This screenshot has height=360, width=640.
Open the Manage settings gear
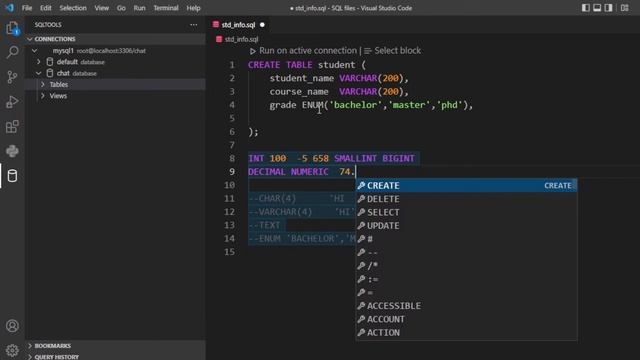(x=12, y=350)
